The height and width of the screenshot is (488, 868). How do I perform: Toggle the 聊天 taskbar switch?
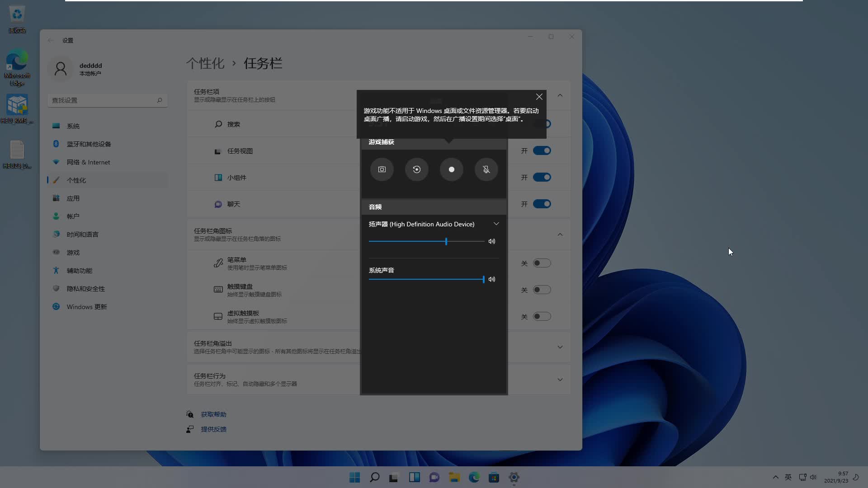click(x=542, y=204)
